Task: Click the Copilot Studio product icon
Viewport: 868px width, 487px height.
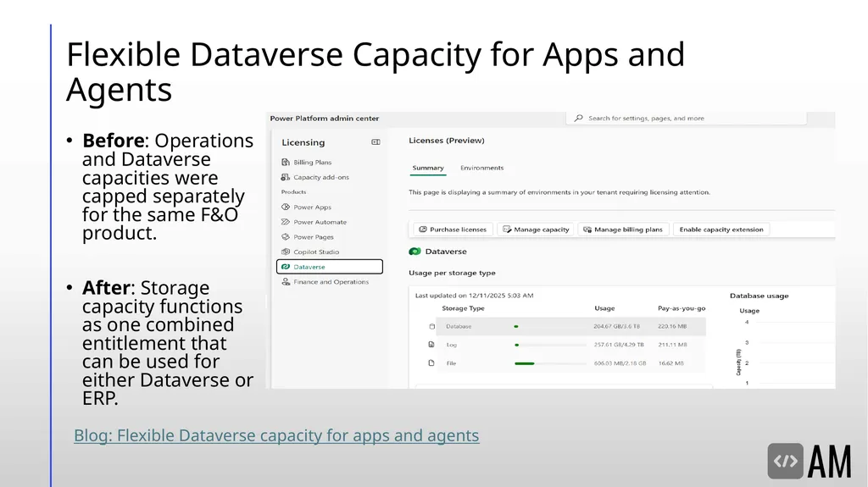Action: click(286, 252)
